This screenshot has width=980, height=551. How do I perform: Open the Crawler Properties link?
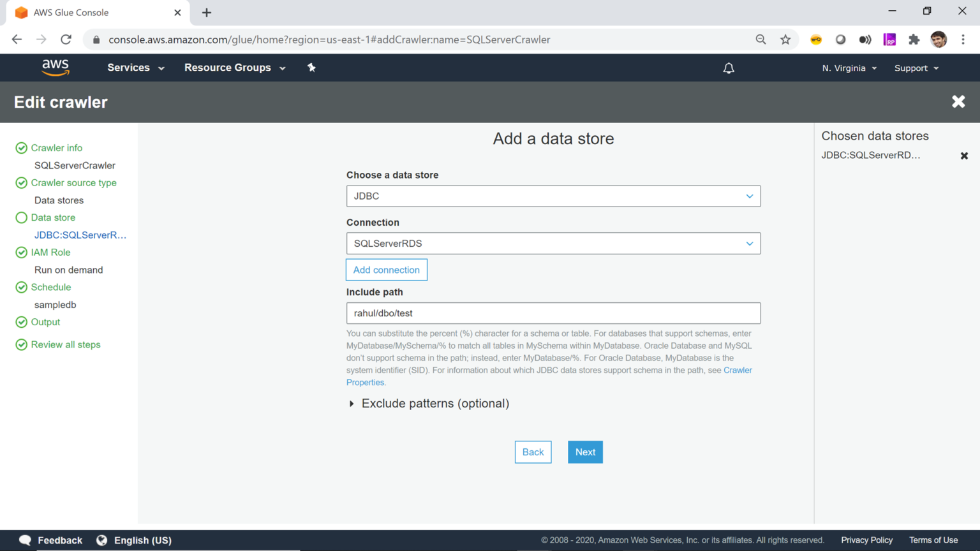point(738,370)
